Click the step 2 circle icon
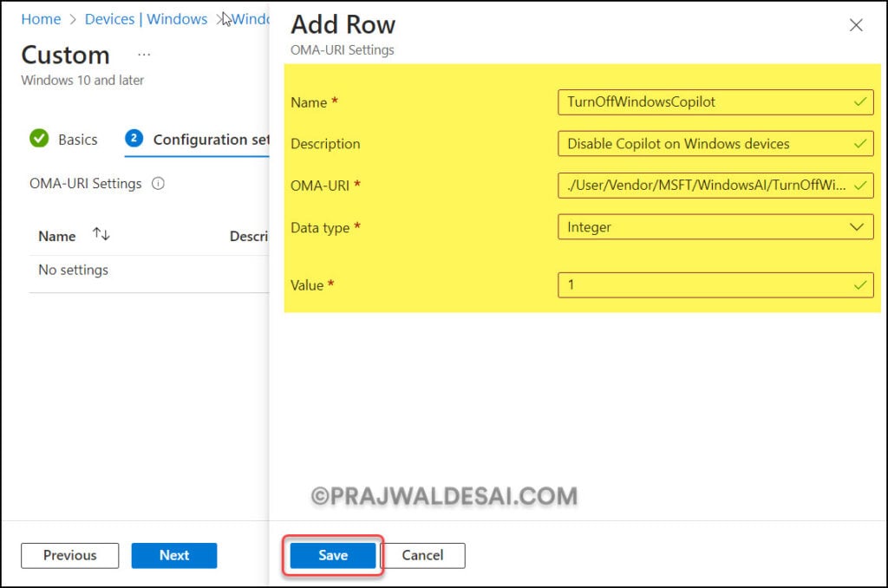This screenshot has height=588, width=888. click(134, 138)
